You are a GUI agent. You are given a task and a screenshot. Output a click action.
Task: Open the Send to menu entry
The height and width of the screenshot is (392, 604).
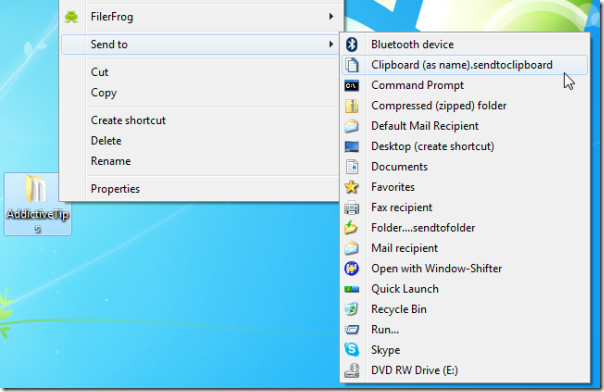(x=200, y=44)
